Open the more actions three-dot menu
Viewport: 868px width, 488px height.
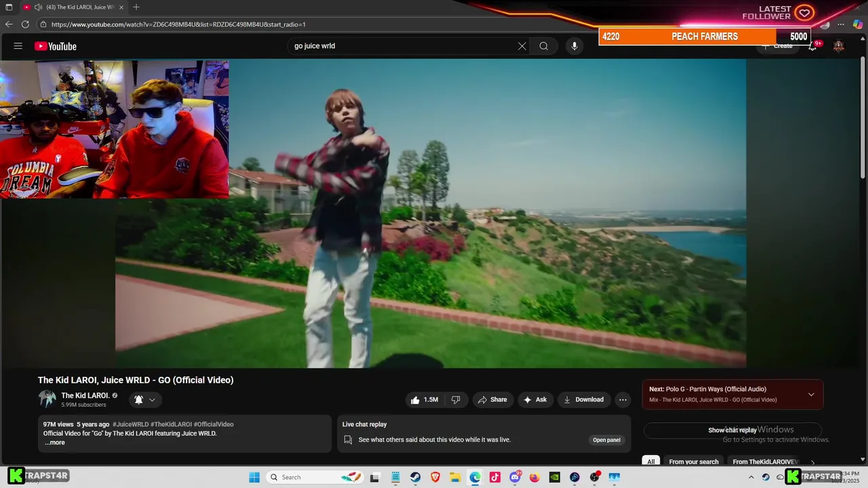pyautogui.click(x=623, y=400)
